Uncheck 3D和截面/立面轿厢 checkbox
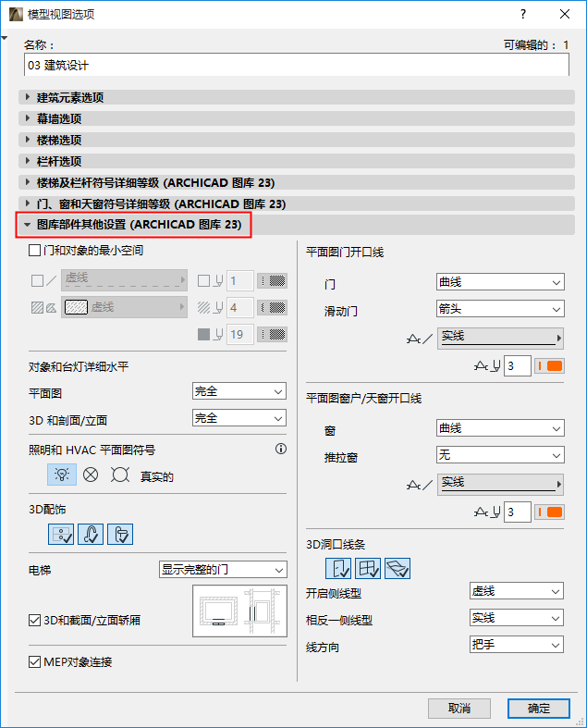 click(x=34, y=620)
